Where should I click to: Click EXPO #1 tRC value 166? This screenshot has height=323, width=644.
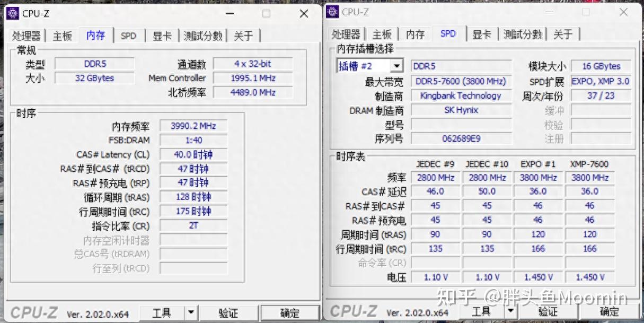coord(538,249)
